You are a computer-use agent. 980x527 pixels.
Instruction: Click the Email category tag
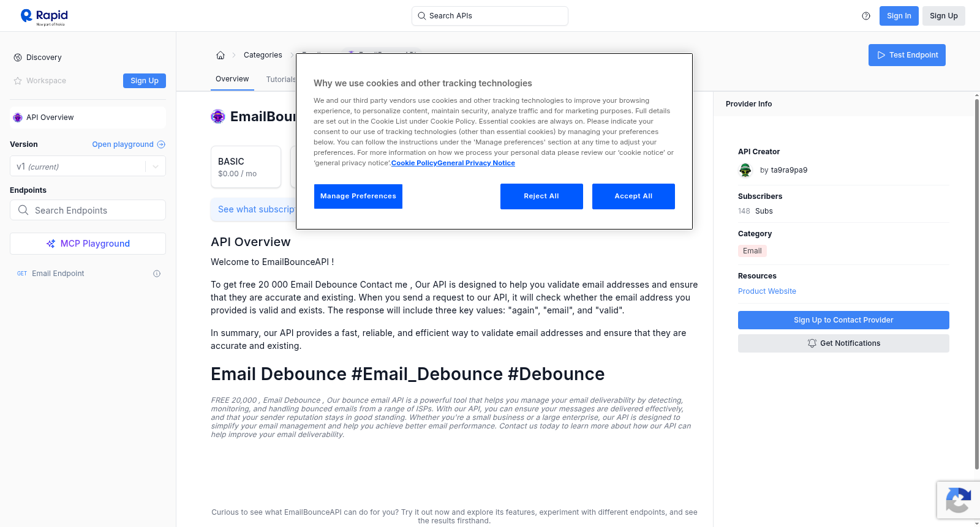[x=752, y=251]
